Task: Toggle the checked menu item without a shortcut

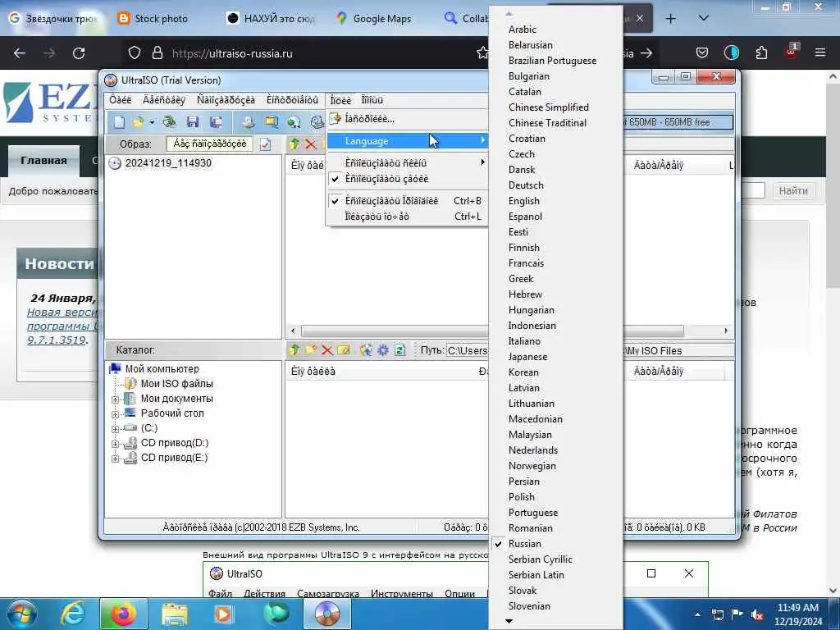Action: click(407, 179)
